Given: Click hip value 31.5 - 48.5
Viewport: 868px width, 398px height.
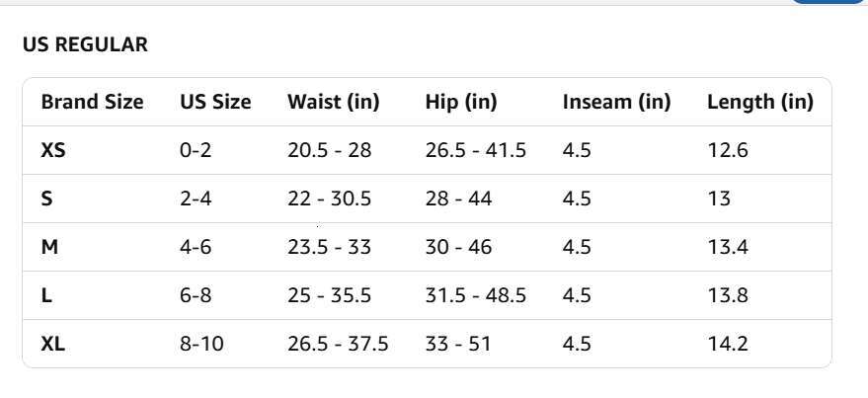Looking at the screenshot, I should [475, 295].
